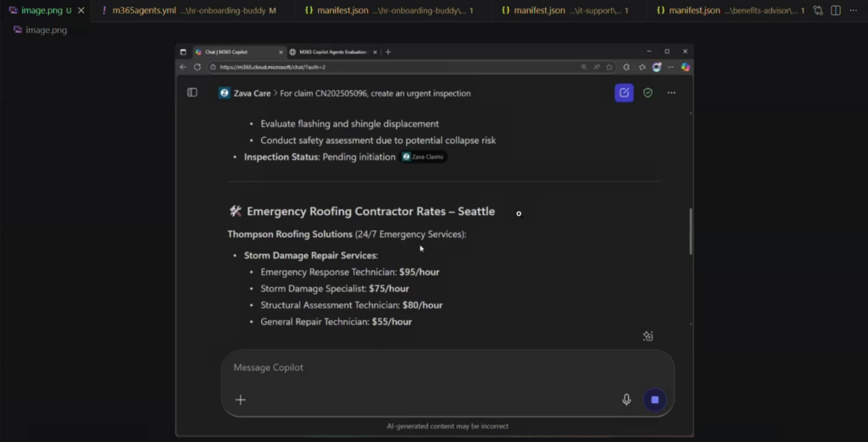Click the plus icon to add attachment
The width and height of the screenshot is (868, 442).
(x=241, y=400)
